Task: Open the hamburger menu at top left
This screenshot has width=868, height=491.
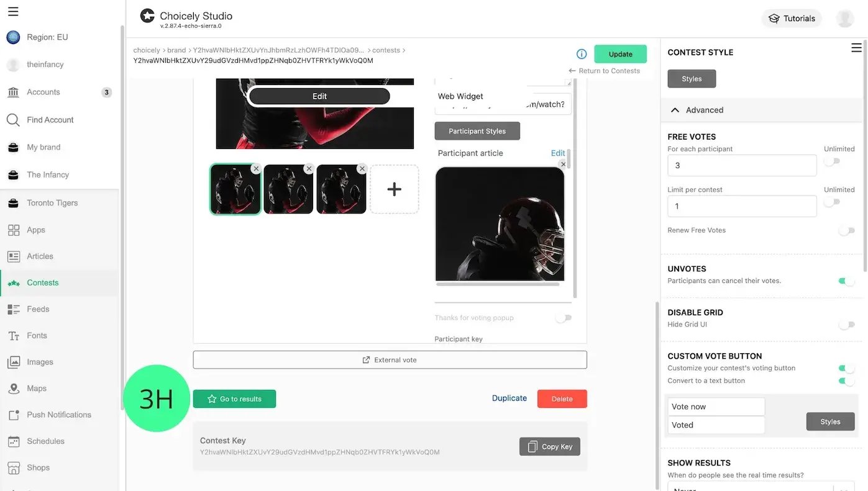Action: click(13, 11)
